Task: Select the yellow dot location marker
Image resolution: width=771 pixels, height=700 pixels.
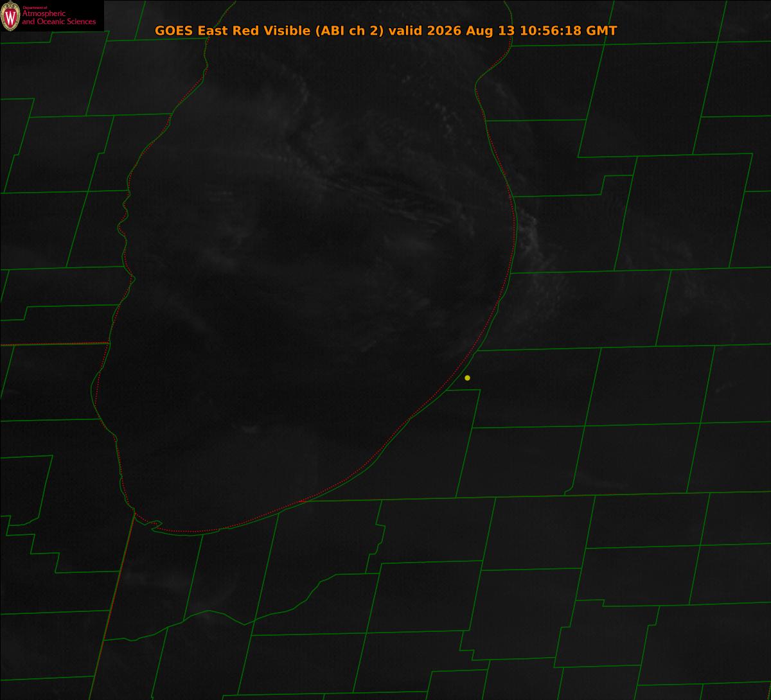Action: (467, 378)
